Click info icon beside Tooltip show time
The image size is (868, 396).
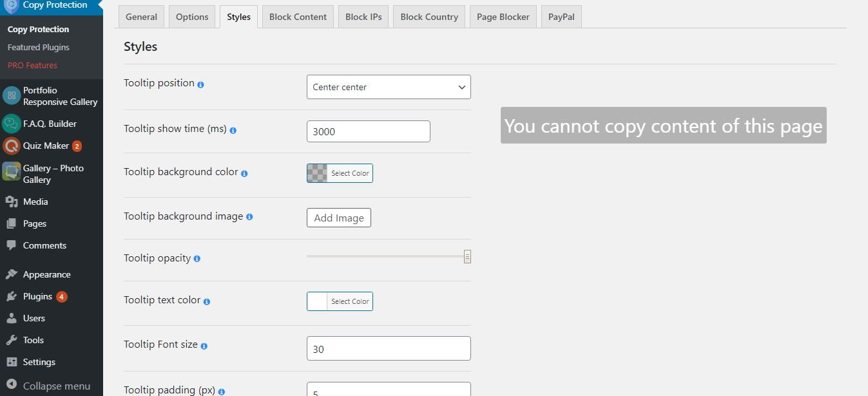click(x=233, y=130)
